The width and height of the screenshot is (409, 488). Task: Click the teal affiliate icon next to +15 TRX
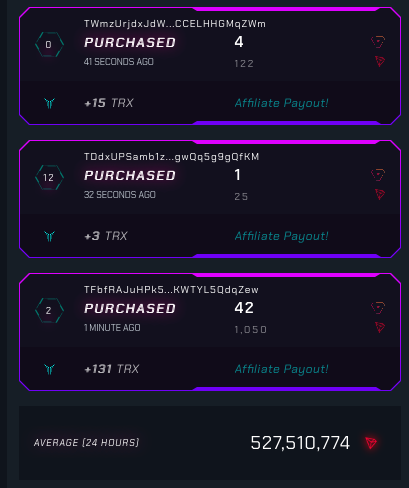click(x=50, y=103)
